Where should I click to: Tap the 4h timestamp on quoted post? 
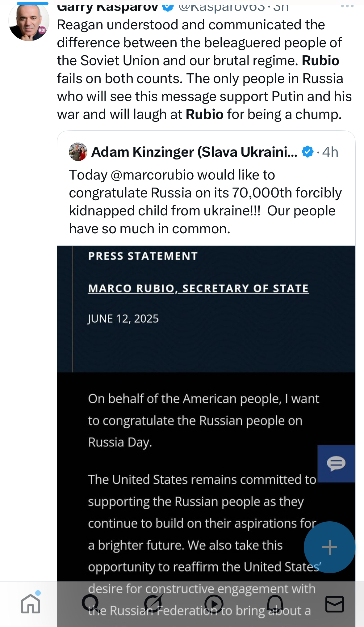[x=330, y=152]
